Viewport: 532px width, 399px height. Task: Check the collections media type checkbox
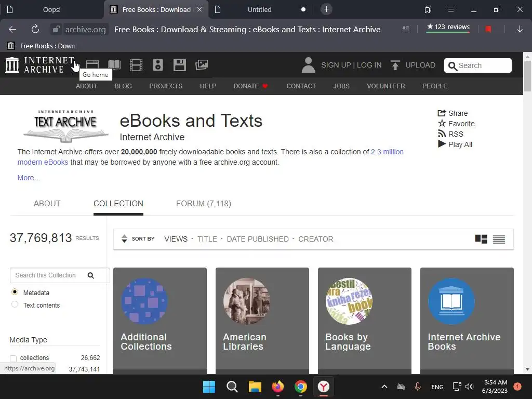[13, 358]
